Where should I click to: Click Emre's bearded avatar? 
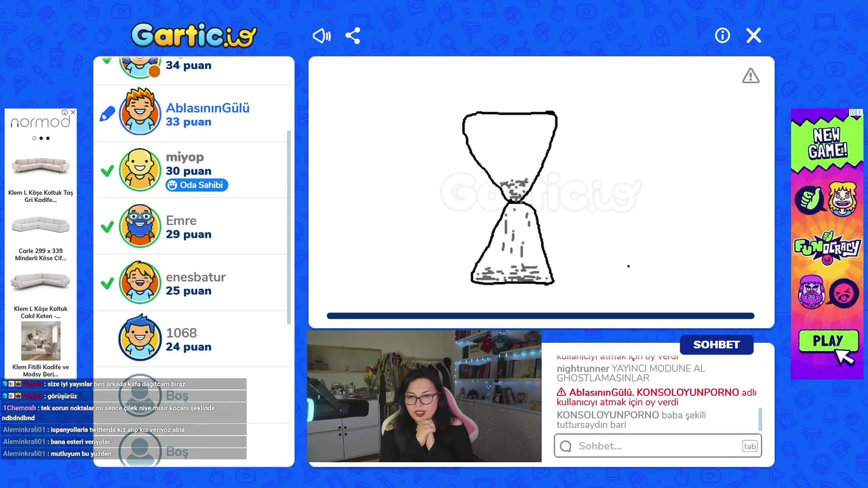pos(140,226)
